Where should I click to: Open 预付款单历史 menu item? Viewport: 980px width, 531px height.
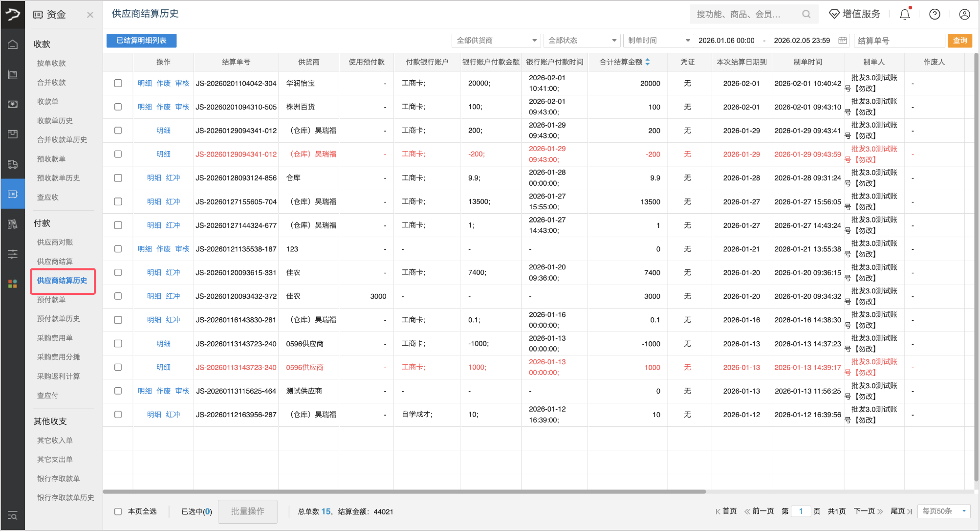pyautogui.click(x=58, y=319)
